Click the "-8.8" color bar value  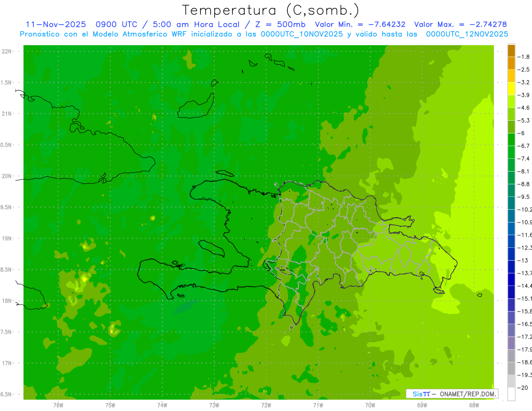pos(524,184)
